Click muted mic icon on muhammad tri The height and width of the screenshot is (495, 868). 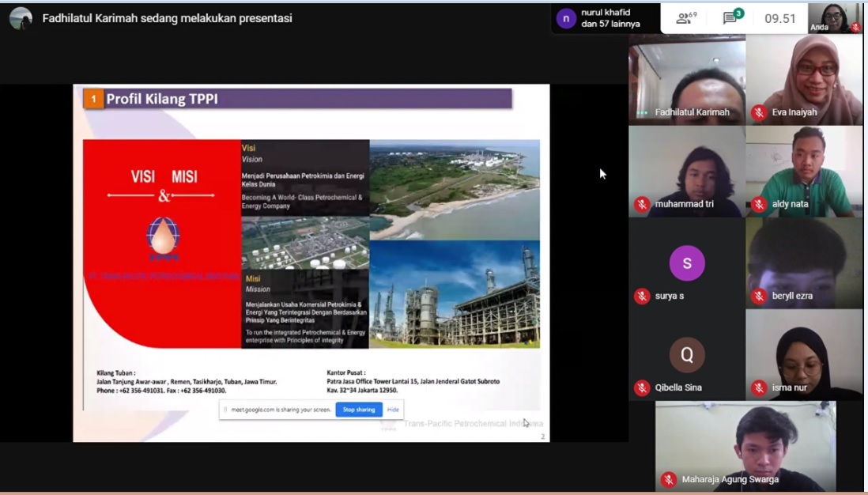(x=642, y=204)
